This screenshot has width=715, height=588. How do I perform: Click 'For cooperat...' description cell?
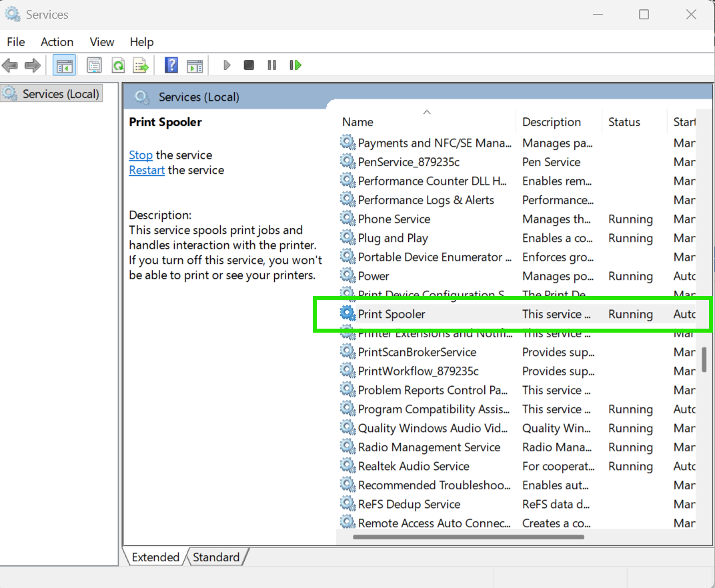coord(559,466)
